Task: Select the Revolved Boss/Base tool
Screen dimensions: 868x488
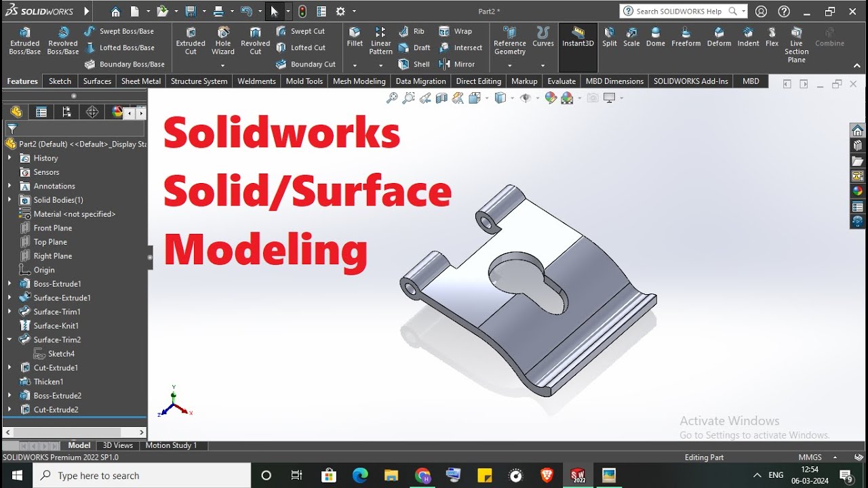Action: tap(63, 41)
